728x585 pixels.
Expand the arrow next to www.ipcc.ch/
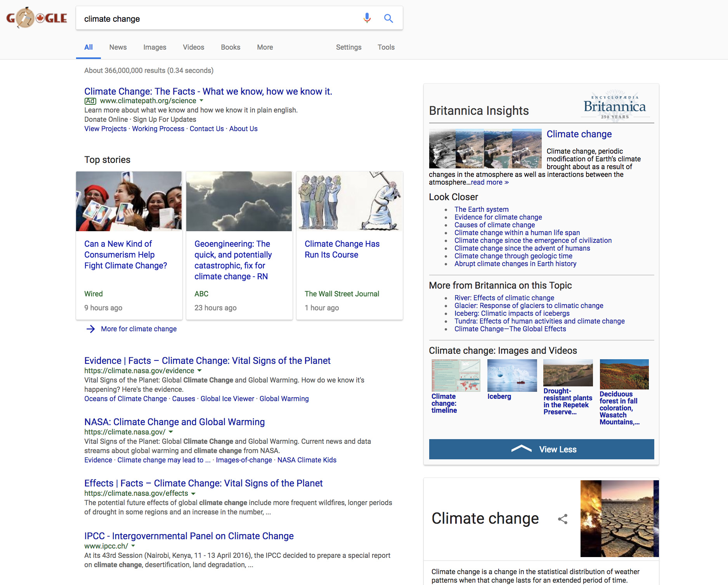(x=133, y=546)
